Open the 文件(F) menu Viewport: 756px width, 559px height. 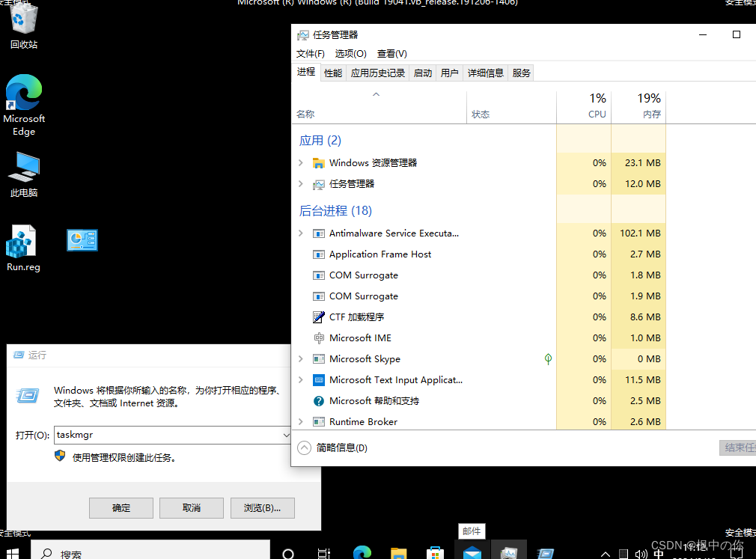pyautogui.click(x=310, y=54)
